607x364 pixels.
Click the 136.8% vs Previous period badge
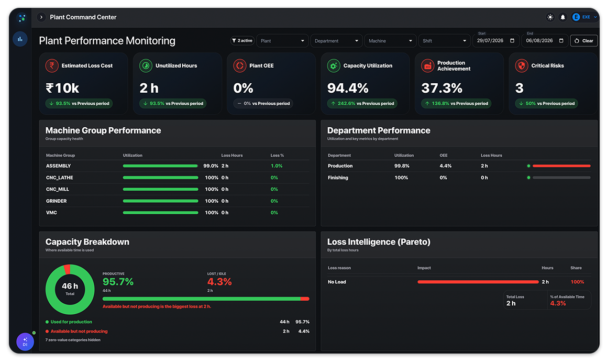click(x=456, y=103)
